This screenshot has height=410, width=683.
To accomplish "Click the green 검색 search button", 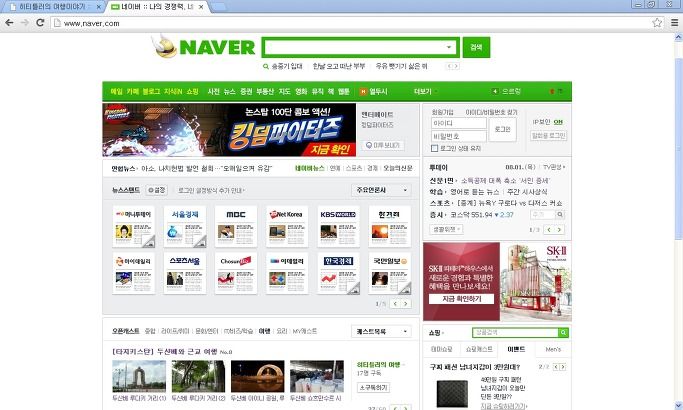I will coord(476,47).
